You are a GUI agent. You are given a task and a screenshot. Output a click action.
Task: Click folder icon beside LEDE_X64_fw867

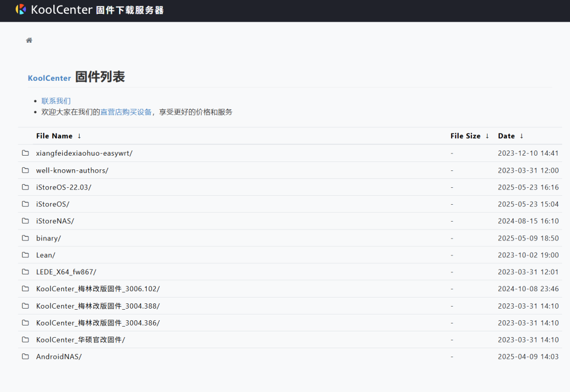click(x=25, y=272)
